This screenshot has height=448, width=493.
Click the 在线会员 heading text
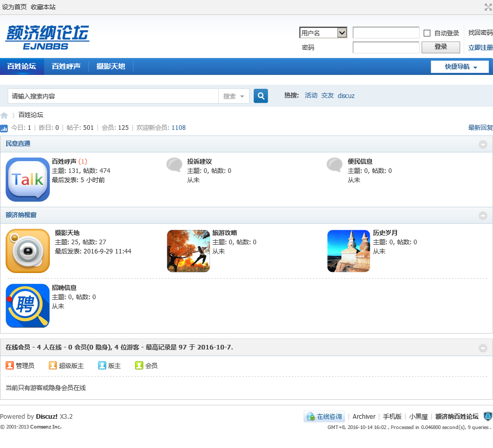point(18,347)
